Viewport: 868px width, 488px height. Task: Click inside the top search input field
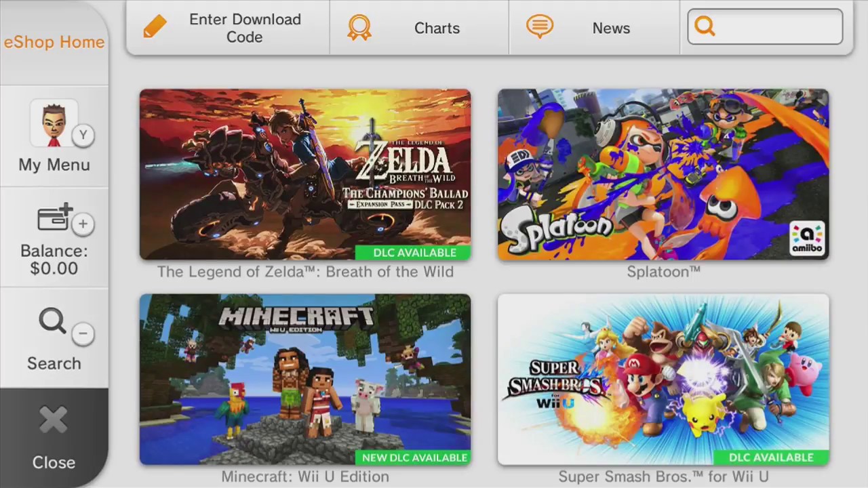click(x=765, y=26)
